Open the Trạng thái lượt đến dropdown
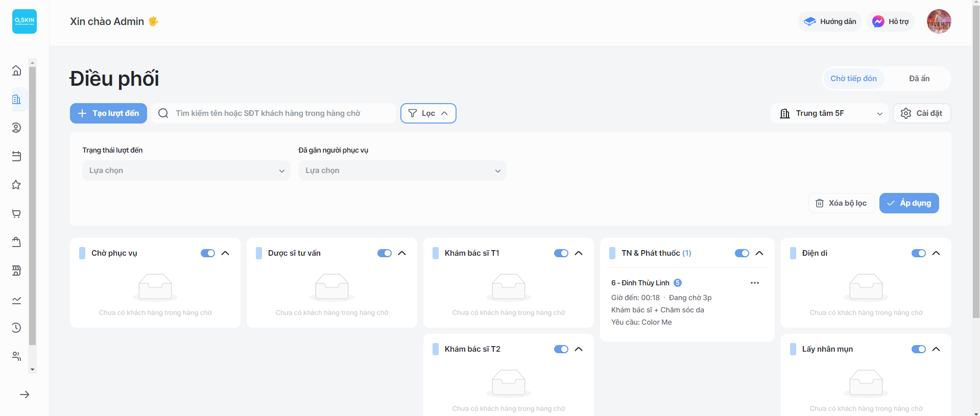Image resolution: width=980 pixels, height=416 pixels. 186,170
